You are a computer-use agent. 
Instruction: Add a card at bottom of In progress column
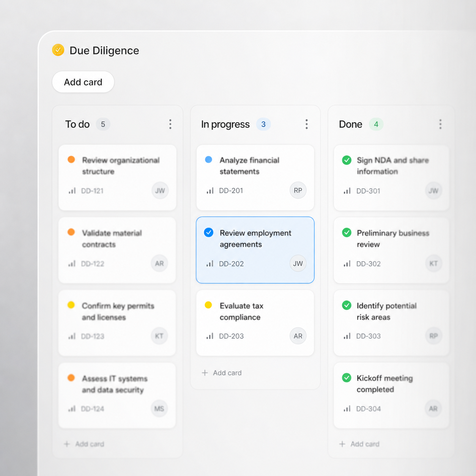click(222, 373)
